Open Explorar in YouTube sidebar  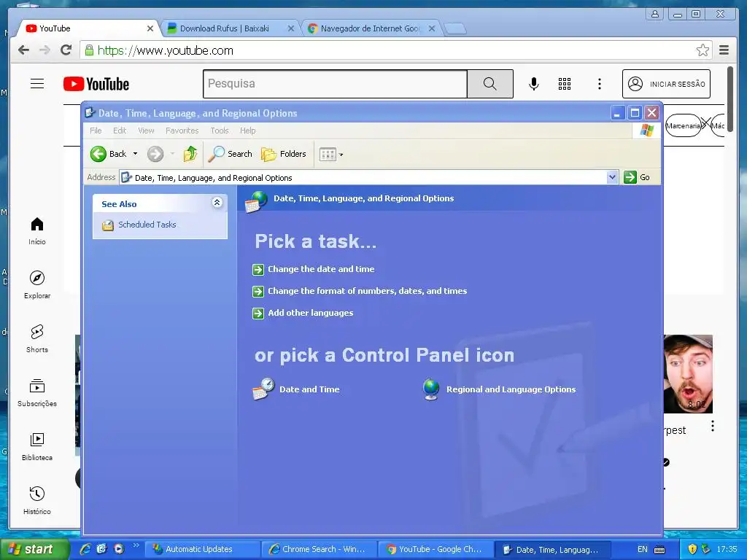pyautogui.click(x=37, y=285)
